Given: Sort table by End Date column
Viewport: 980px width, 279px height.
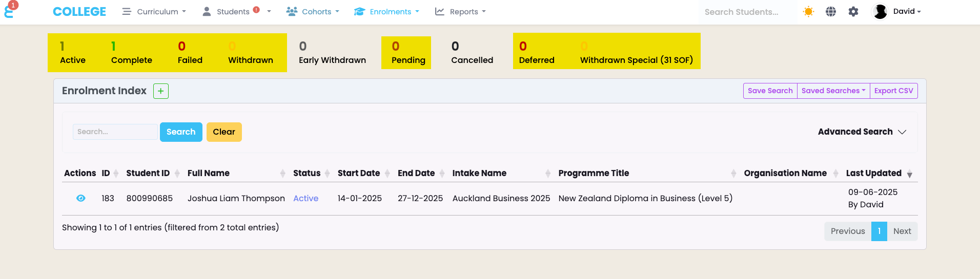Looking at the screenshot, I should coord(421,173).
